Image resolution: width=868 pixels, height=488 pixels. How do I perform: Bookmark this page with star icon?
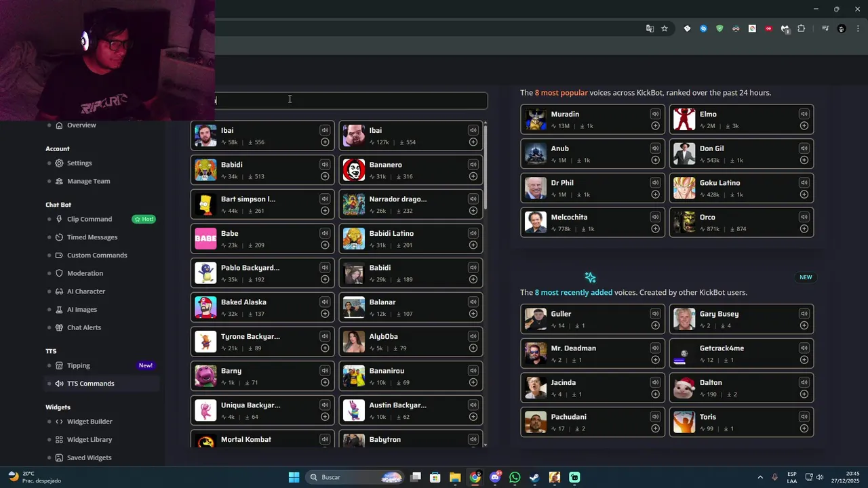coord(665,28)
